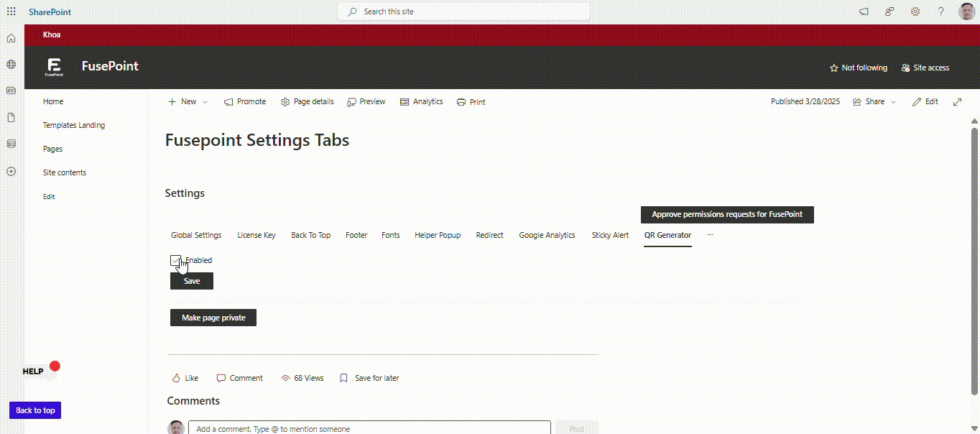The width and height of the screenshot is (980, 434).
Task: Switch to the Global Settings tab
Action: click(x=196, y=235)
